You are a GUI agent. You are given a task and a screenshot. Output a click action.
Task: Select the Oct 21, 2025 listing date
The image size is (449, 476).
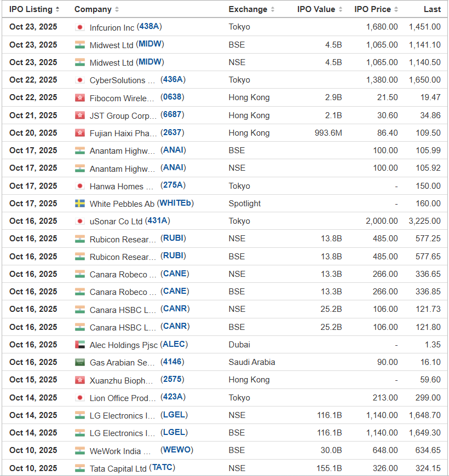point(33,115)
